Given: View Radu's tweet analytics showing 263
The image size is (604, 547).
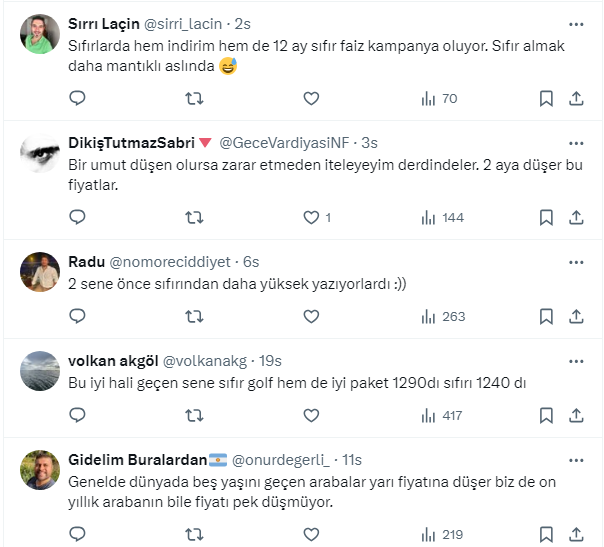Looking at the screenshot, I should click(443, 316).
